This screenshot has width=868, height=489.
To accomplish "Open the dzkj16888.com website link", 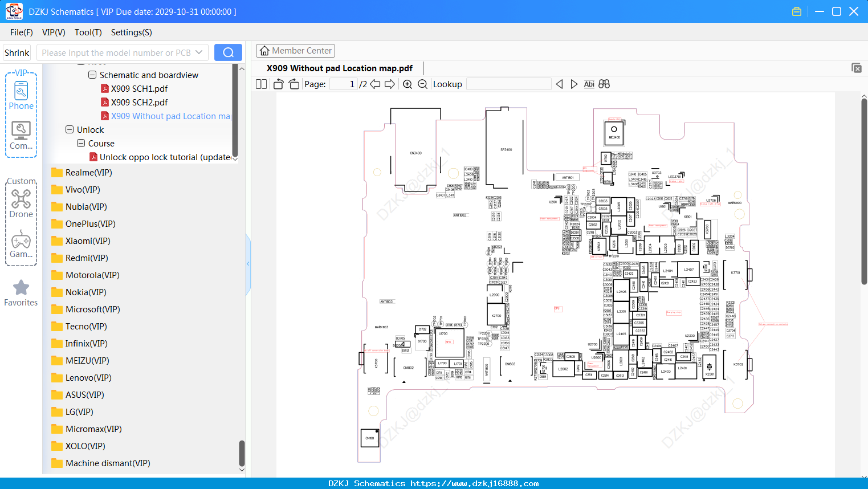I will (x=475, y=483).
